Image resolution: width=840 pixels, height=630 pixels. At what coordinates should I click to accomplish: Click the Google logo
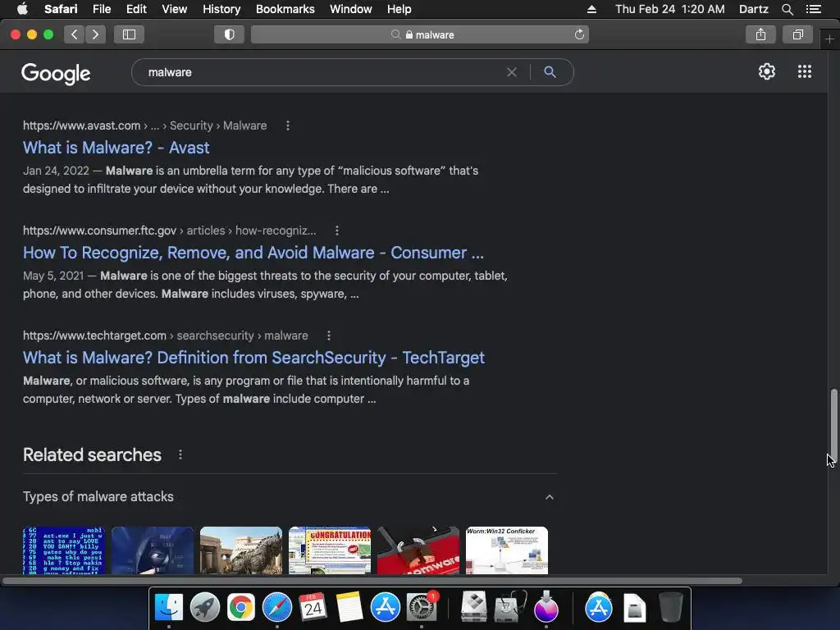(x=57, y=73)
